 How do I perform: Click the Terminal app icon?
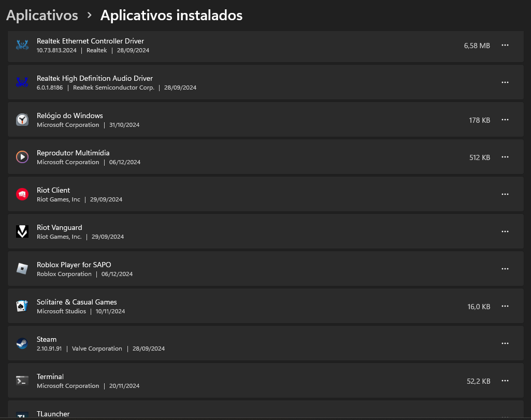22,381
